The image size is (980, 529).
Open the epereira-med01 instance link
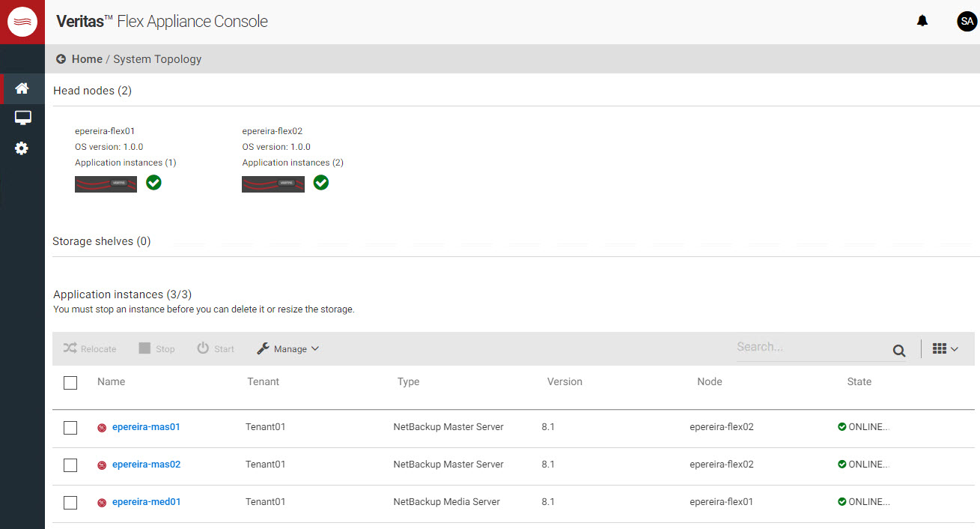point(146,502)
